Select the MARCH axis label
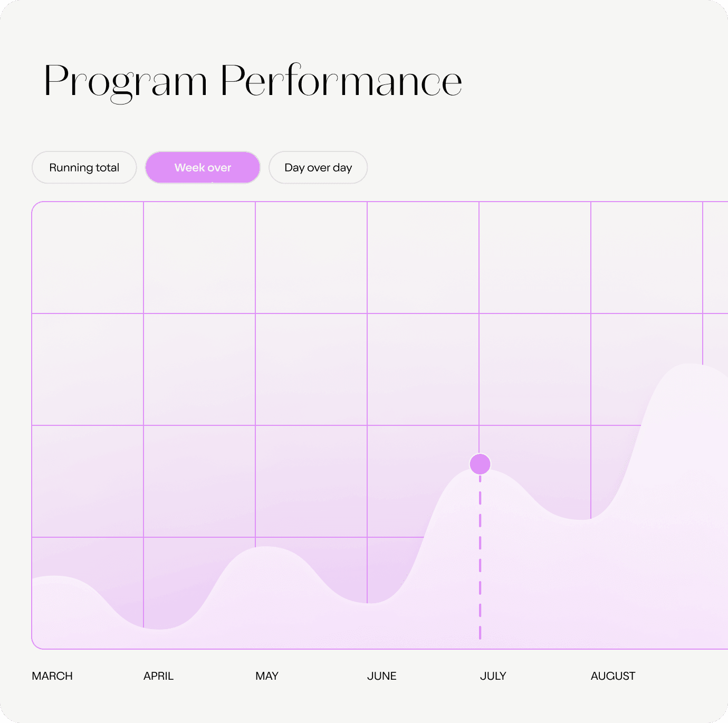Viewport: 728px width, 723px height. tap(52, 676)
